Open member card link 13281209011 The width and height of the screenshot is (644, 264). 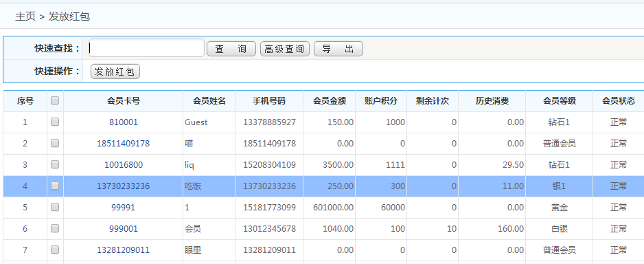[x=123, y=250]
